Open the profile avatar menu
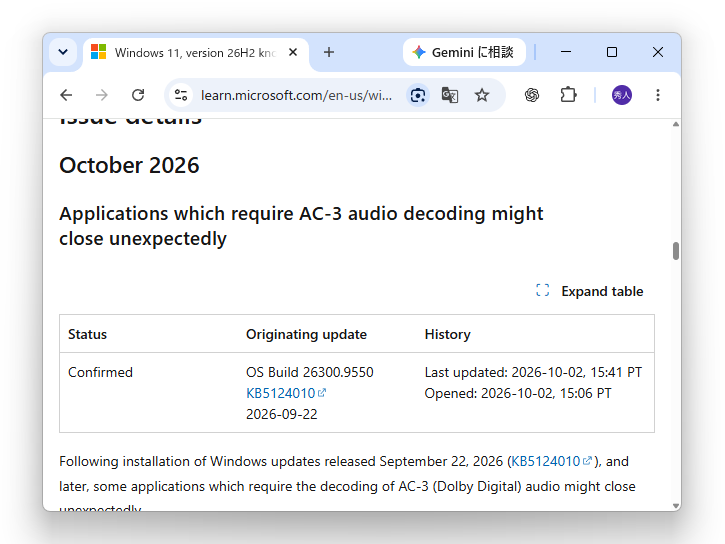Image resolution: width=725 pixels, height=544 pixels. pos(622,95)
